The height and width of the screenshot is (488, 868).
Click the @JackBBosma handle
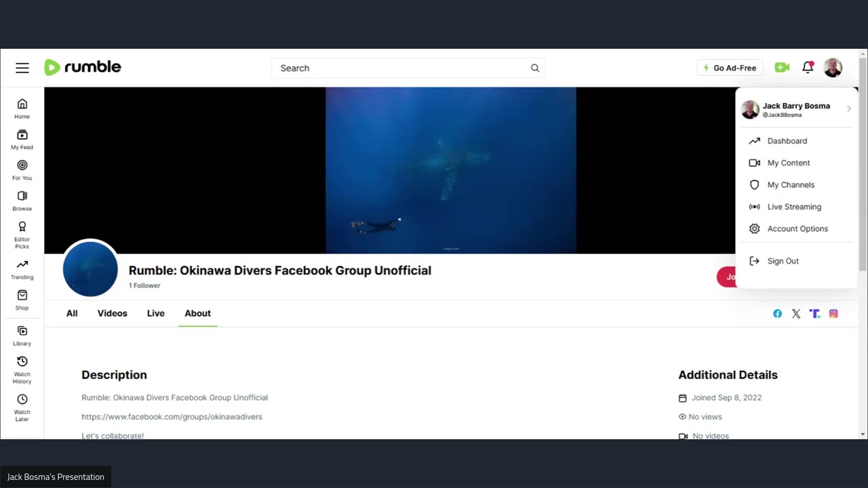click(782, 115)
